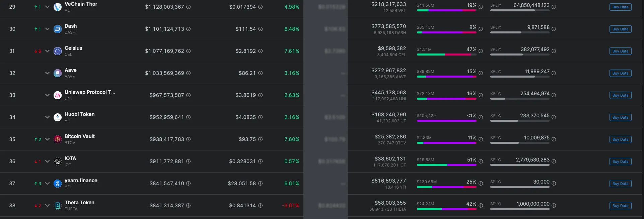Click the Uniswap coin logo icon

pos(58,95)
